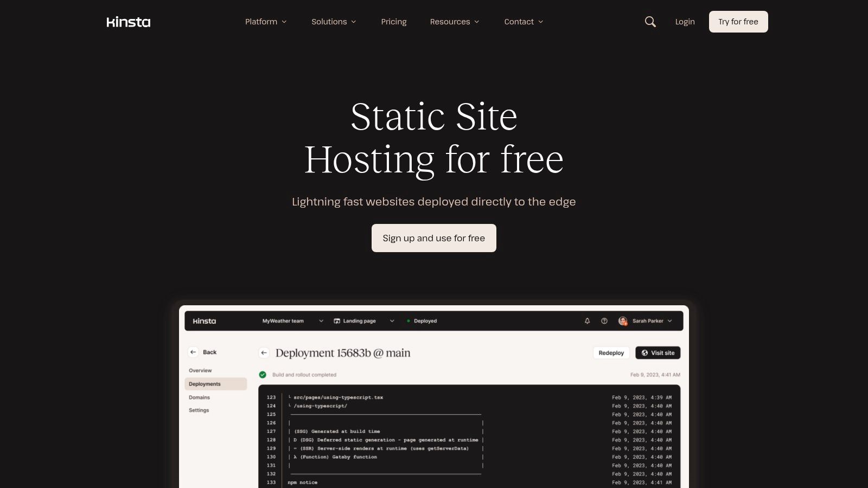The image size is (868, 488).
Task: Click the green build completed checkmark
Action: click(x=263, y=374)
